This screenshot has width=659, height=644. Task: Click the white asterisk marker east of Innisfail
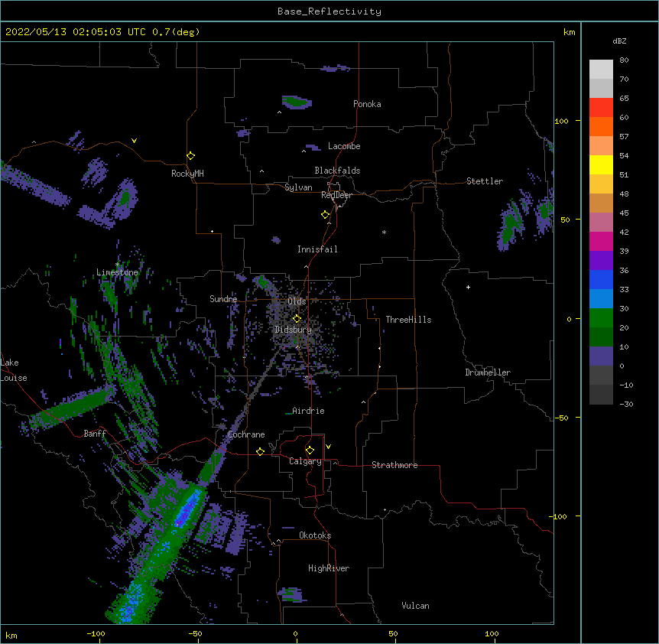tap(384, 232)
